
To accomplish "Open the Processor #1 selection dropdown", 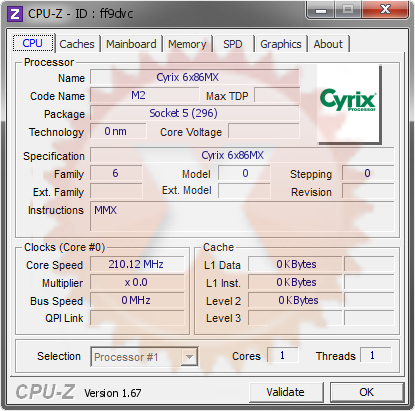I will (x=144, y=357).
